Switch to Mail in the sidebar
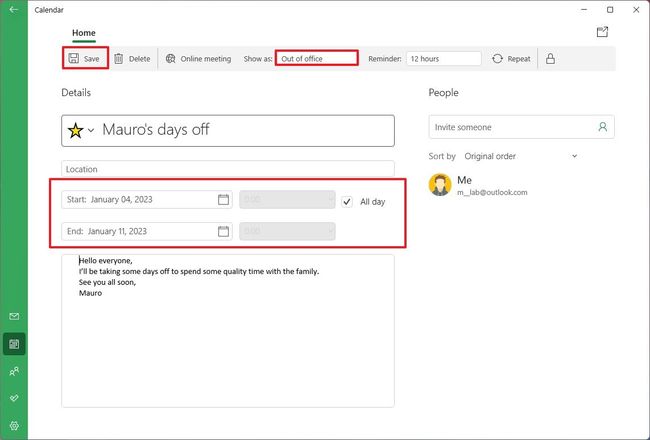650x440 pixels. (x=14, y=316)
